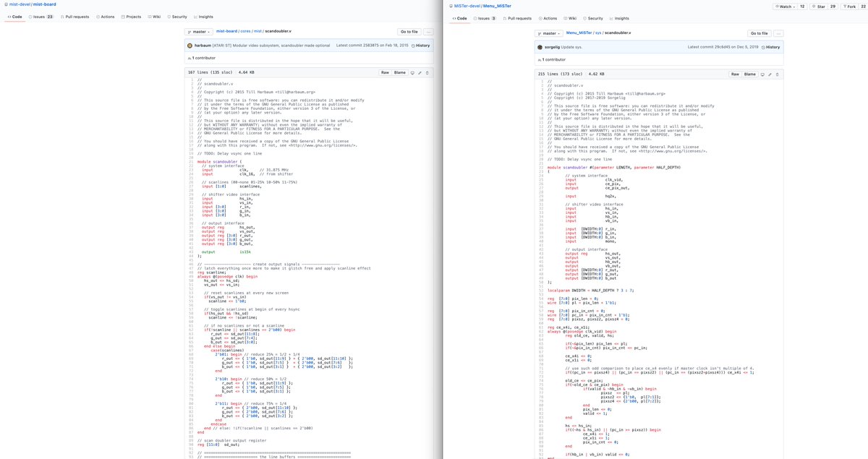View Raw of Menu_MiSTer scandoubler.v
The height and width of the screenshot is (459, 868).
(x=736, y=74)
